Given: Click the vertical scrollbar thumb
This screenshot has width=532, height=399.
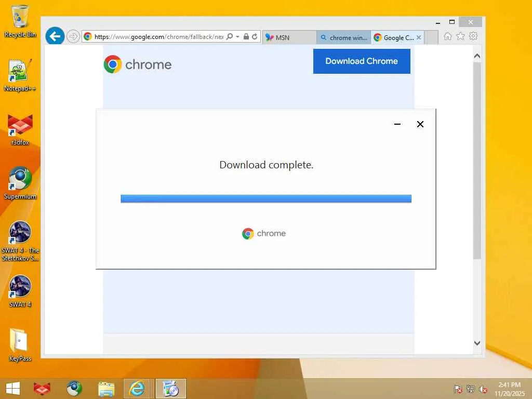Looking at the screenshot, I should (477, 161).
